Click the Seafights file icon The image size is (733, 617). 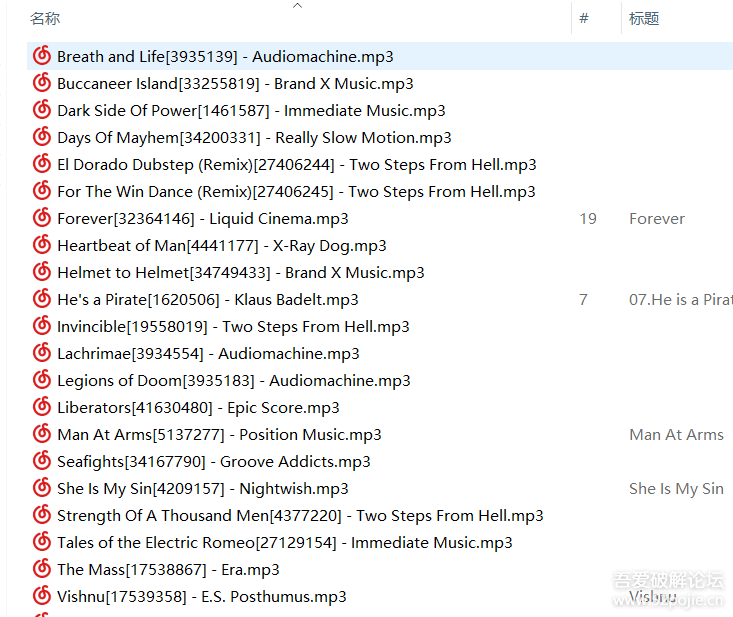pos(42,461)
